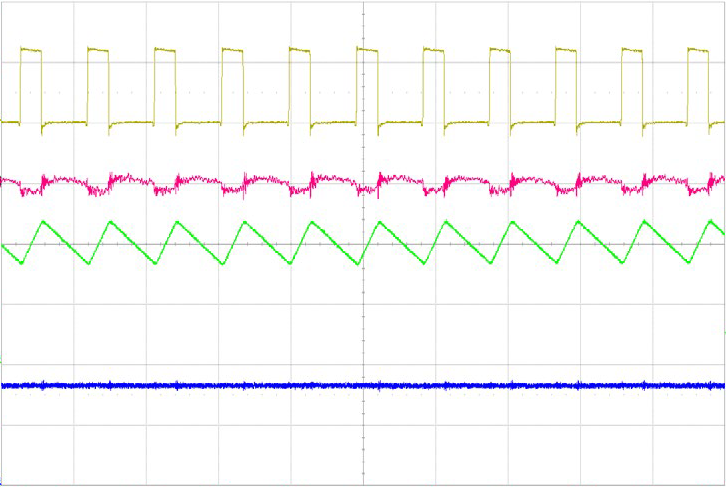This screenshot has width=726, height=487.
Task: Click the yellow trace low level at left edge
Action: point(10,122)
